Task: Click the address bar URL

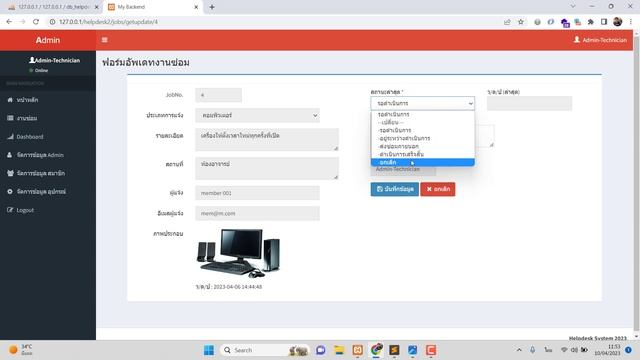Action: pyautogui.click(x=109, y=22)
